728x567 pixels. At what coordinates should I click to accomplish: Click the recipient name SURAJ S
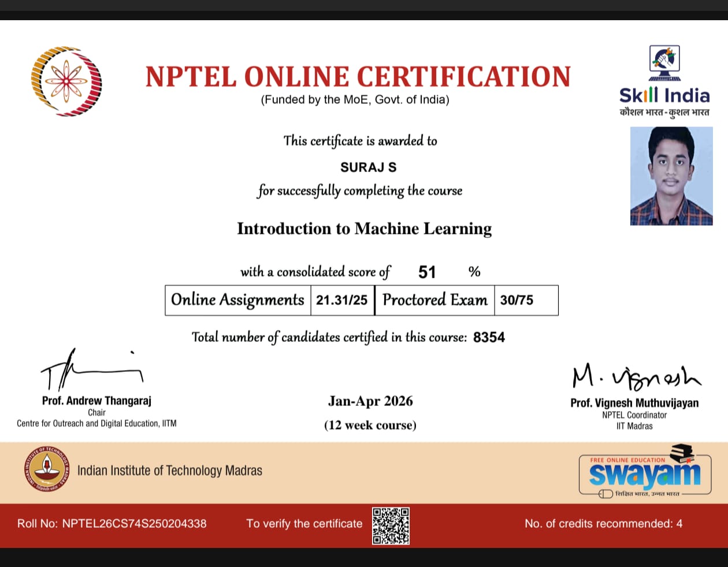point(369,167)
